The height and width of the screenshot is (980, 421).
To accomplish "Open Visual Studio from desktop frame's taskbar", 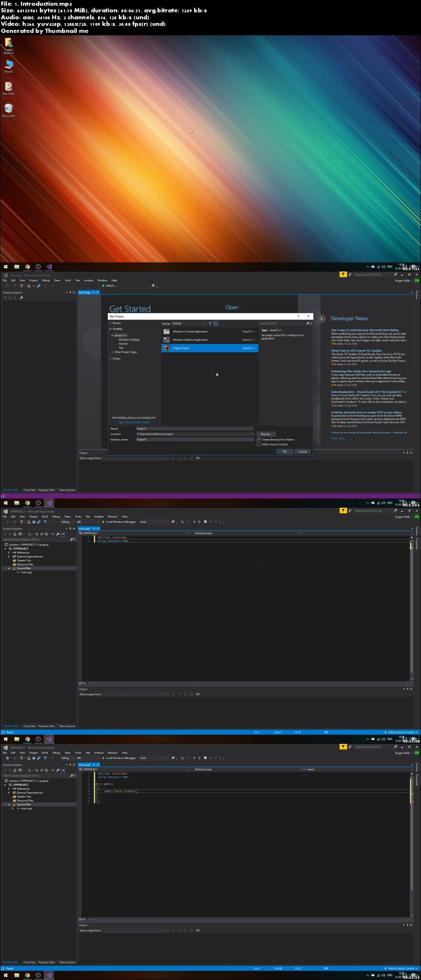I will click(49, 267).
